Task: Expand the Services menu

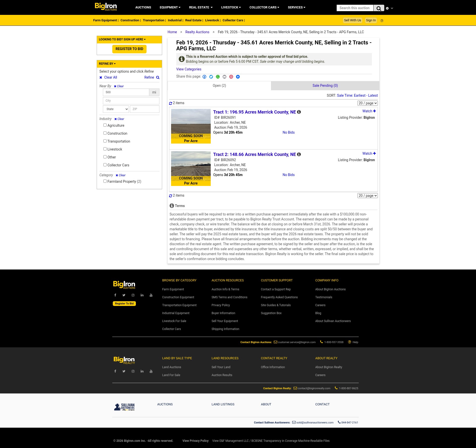Action: (297, 7)
